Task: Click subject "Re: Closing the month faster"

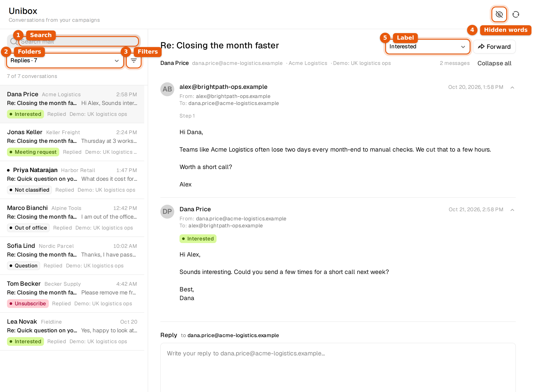Action: pos(220,45)
